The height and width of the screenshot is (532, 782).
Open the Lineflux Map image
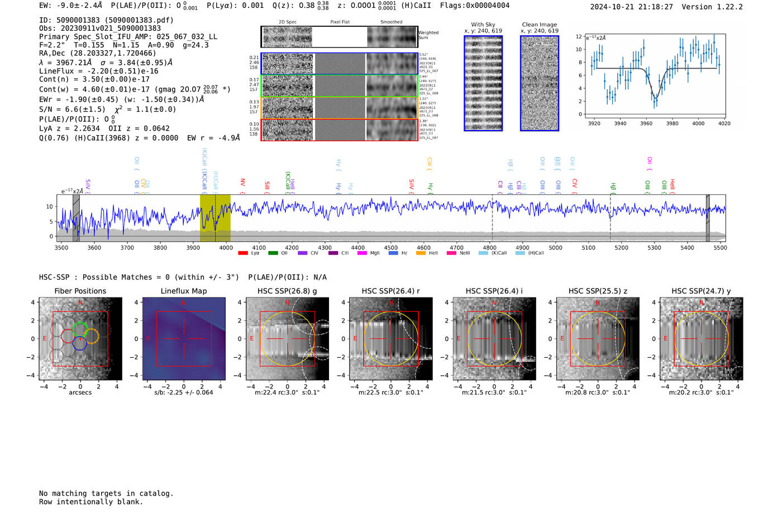(184, 339)
